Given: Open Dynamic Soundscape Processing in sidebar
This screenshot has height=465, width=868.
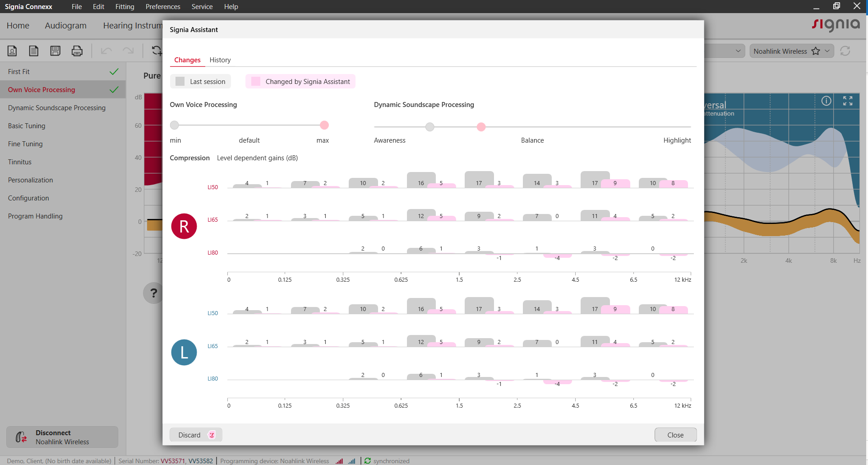Looking at the screenshot, I should click(63, 107).
